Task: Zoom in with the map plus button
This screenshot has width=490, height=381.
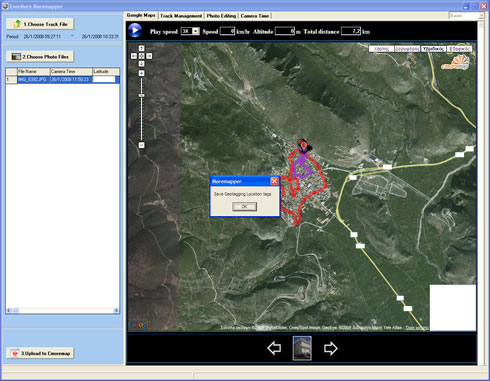Action: (x=141, y=73)
